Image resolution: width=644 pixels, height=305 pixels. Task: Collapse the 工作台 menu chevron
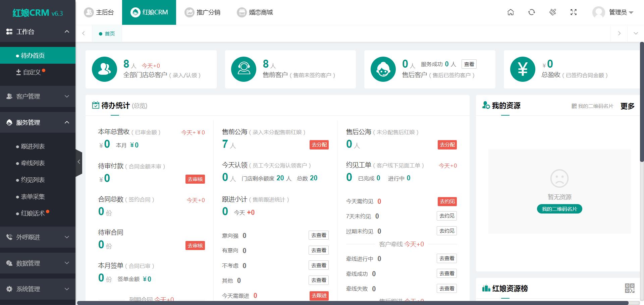pos(67,32)
